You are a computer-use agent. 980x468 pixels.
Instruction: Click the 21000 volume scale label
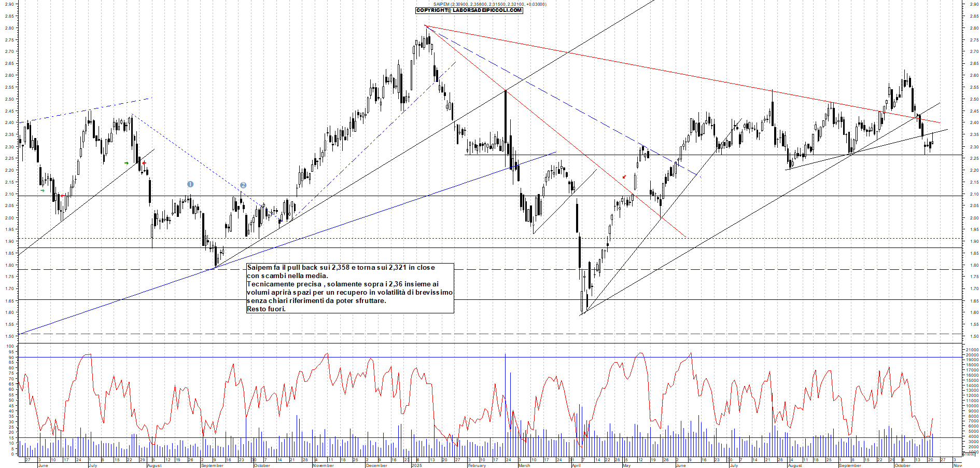(972, 350)
